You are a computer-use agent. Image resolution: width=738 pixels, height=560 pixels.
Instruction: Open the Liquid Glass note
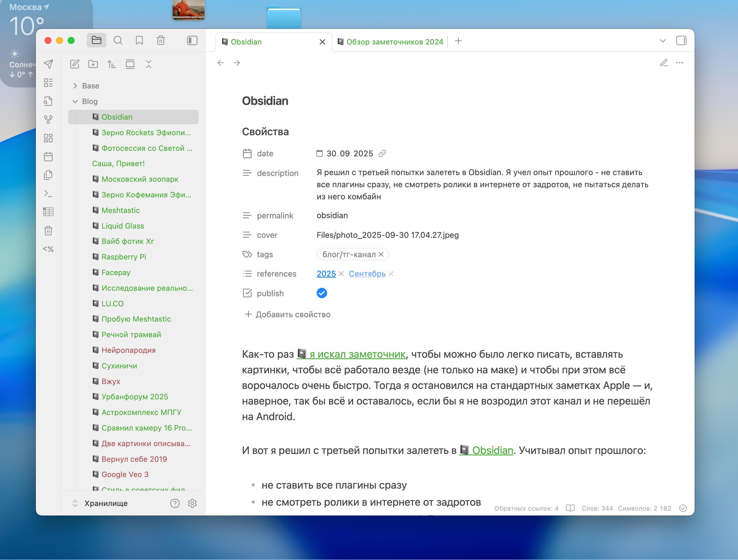click(133, 226)
